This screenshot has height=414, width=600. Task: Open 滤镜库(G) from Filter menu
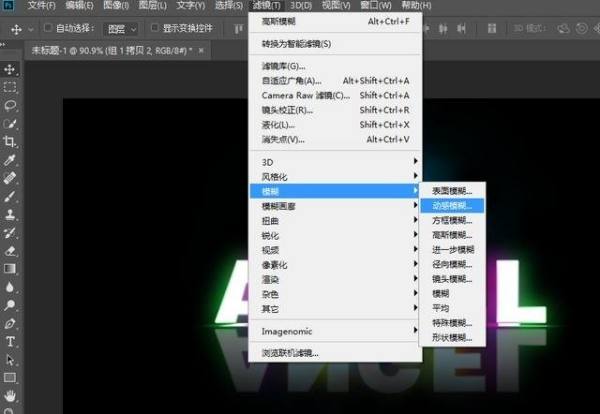[335, 66]
